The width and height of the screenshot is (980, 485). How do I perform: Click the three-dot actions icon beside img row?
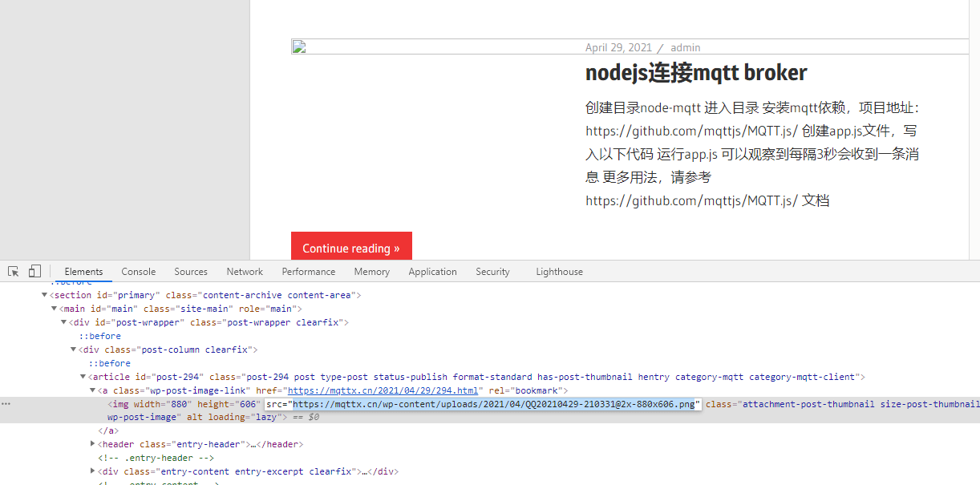[x=6, y=404]
